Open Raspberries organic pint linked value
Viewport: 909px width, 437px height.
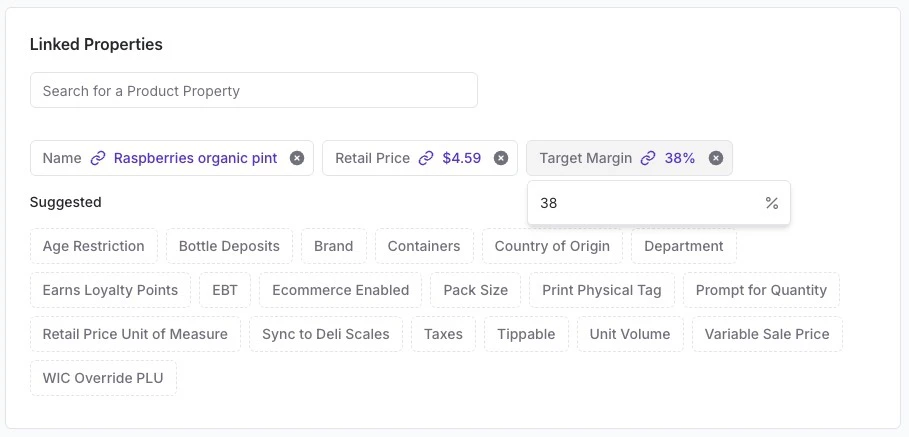pyautogui.click(x=196, y=158)
